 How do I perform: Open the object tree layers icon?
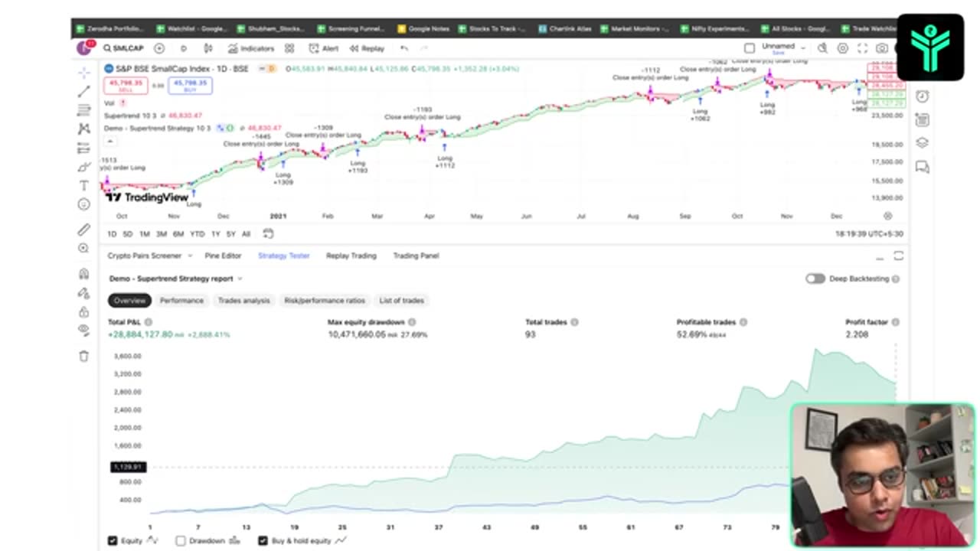[x=923, y=143]
